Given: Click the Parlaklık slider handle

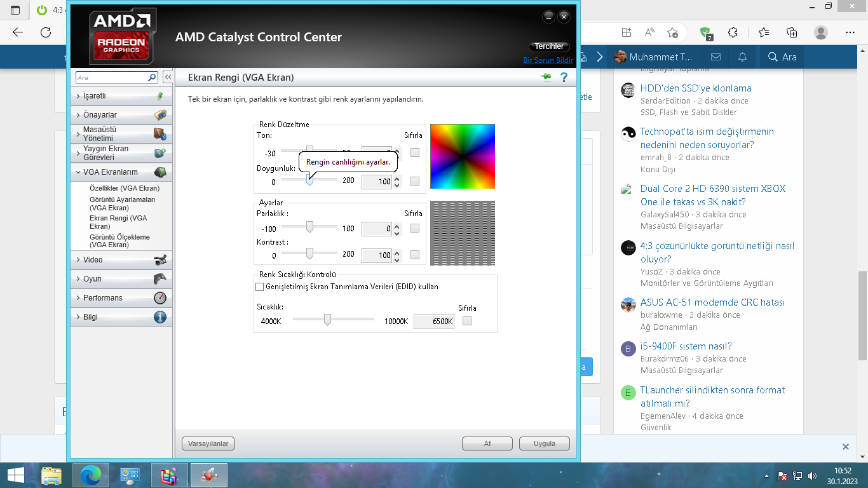Looking at the screenshot, I should point(309,227).
